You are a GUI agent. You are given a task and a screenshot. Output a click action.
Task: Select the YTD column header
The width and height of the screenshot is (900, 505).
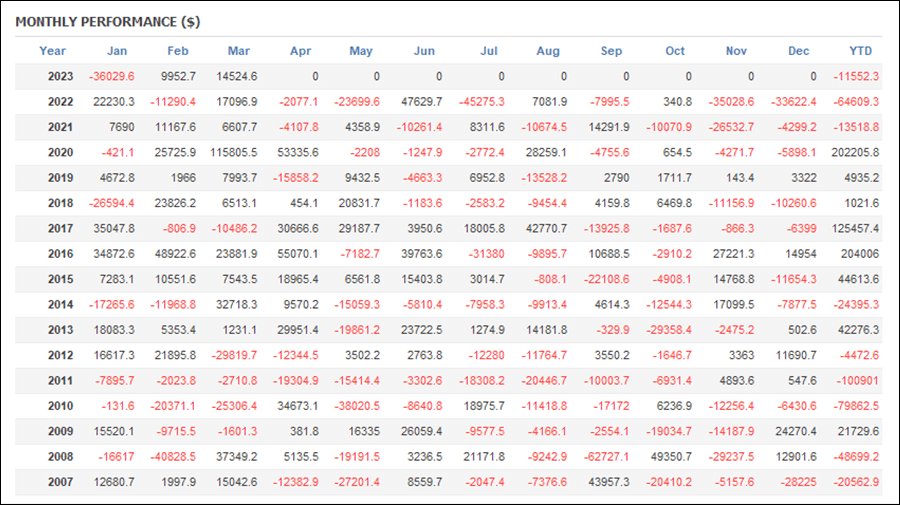point(860,51)
